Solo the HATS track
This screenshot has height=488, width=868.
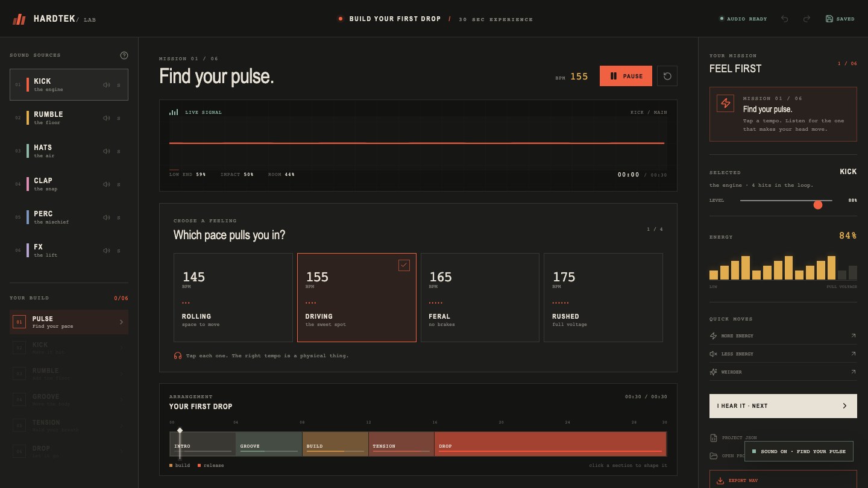(119, 151)
